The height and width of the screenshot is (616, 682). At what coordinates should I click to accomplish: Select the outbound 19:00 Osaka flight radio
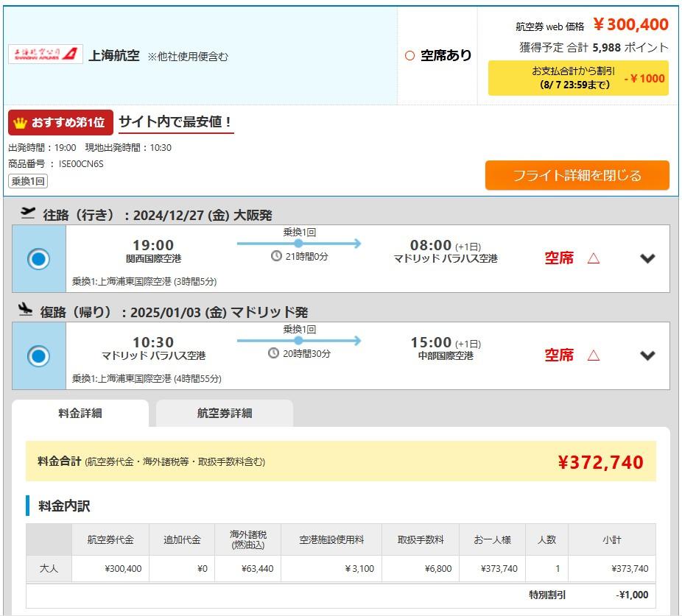point(38,259)
